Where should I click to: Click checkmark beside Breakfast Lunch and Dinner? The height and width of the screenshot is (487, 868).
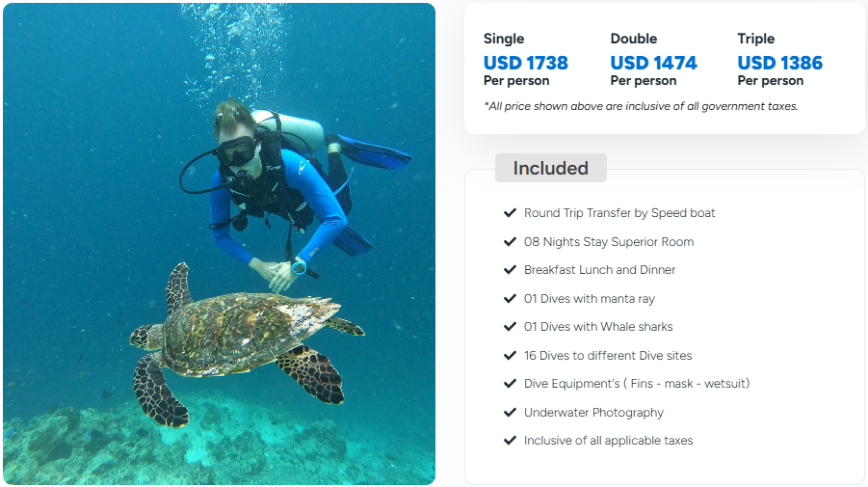pyautogui.click(x=510, y=270)
